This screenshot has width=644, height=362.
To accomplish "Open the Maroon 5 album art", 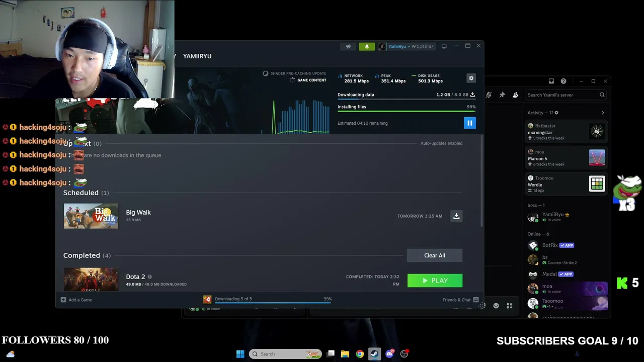I will [x=597, y=158].
